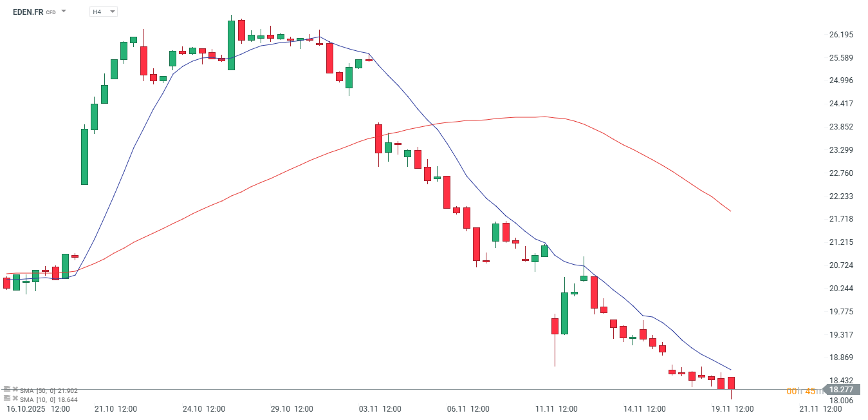This screenshot has height=420, width=868.
Task: Click the 21.11 12:00 time axis label
Action: point(821,409)
